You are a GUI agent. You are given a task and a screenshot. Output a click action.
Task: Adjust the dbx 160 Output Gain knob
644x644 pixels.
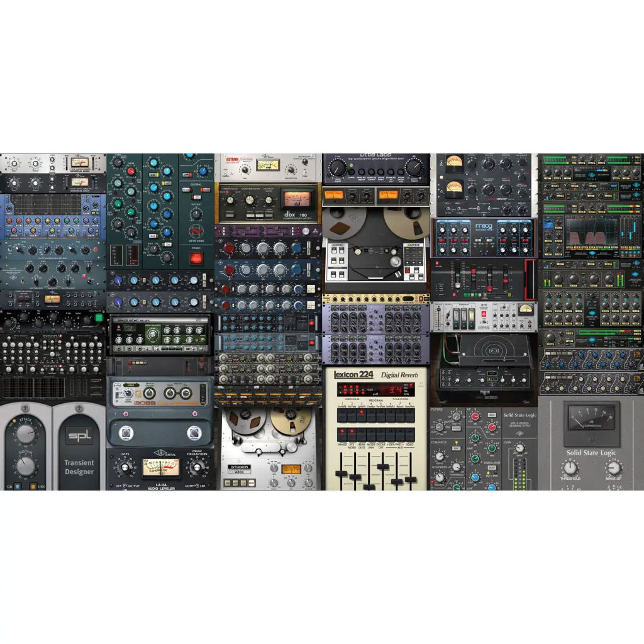pos(268,201)
